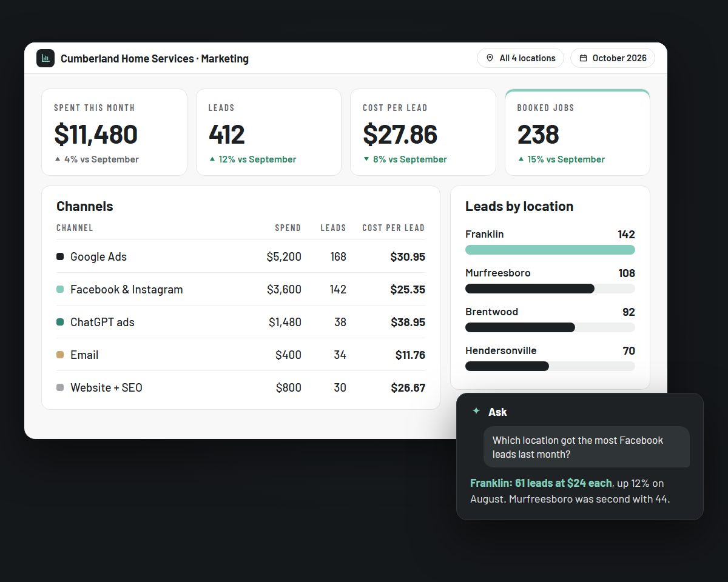Open the Email channel row

click(x=241, y=355)
